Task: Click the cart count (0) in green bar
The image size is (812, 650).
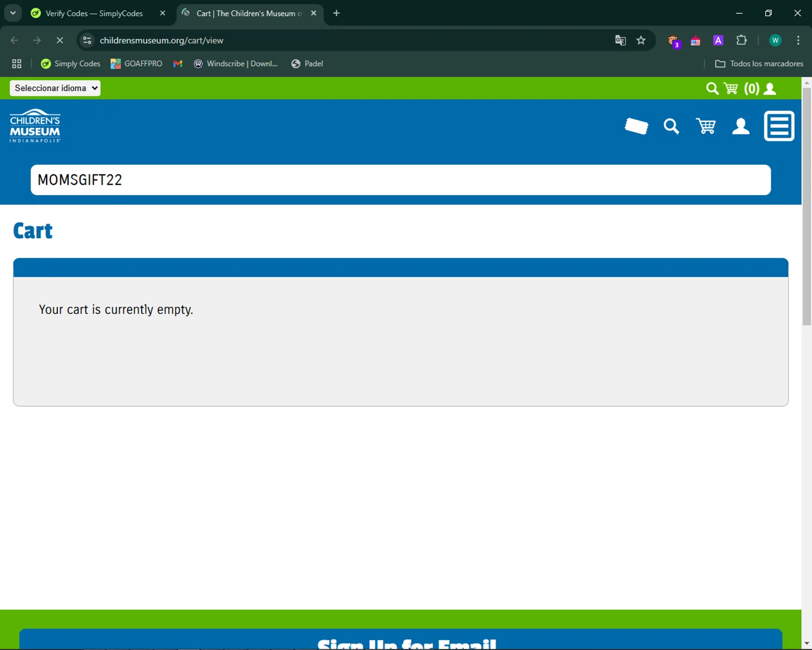Action: 751,88
